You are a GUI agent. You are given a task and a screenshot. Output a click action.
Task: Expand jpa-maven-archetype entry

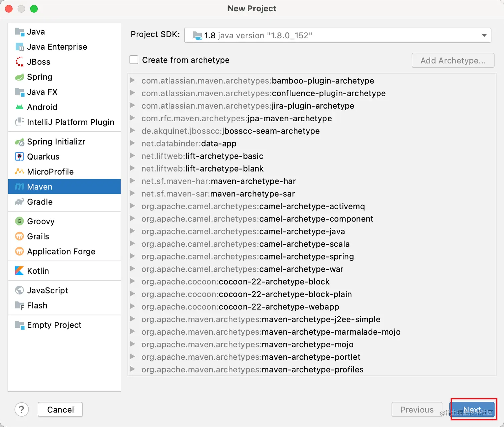[132, 118]
